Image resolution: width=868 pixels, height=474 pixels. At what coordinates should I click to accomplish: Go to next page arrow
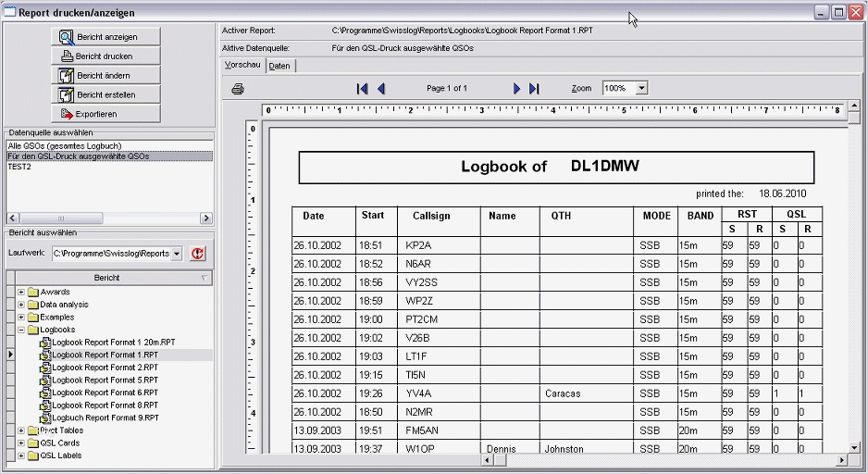517,89
